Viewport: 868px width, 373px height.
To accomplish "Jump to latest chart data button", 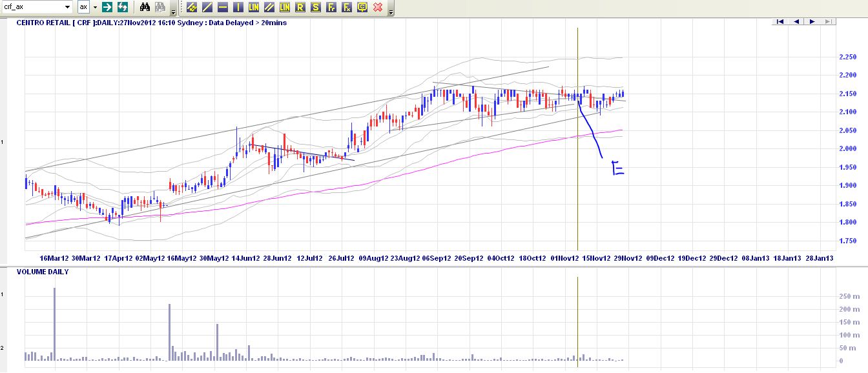I will click(x=829, y=21).
